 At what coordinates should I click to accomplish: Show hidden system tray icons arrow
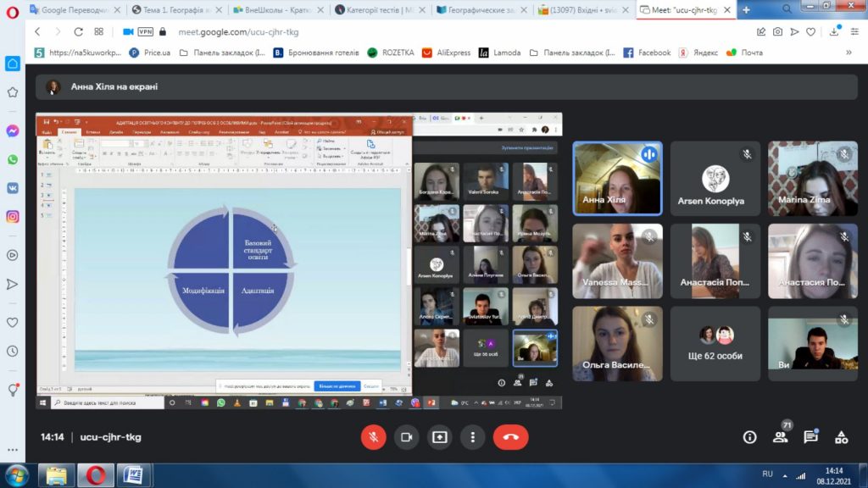pos(785,476)
